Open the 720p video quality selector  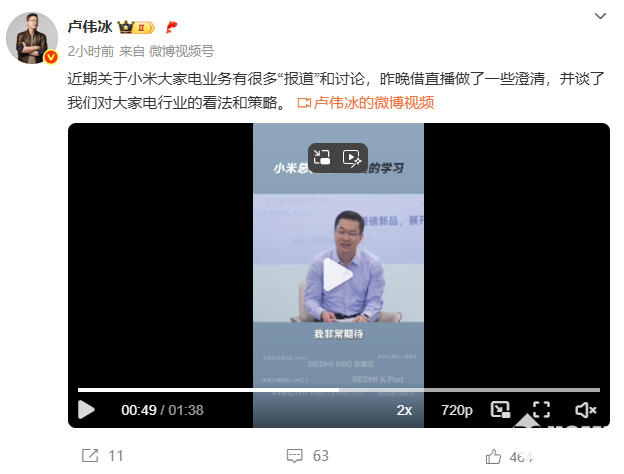(x=457, y=410)
